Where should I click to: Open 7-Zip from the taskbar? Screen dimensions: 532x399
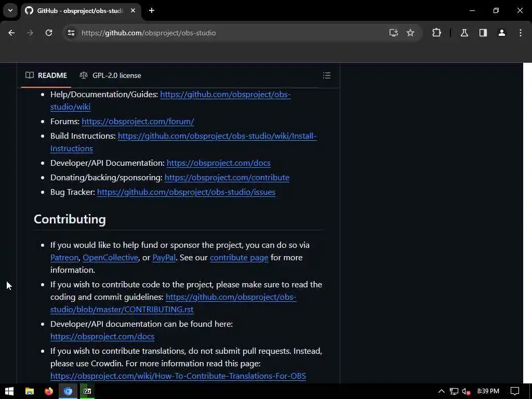pos(87,391)
